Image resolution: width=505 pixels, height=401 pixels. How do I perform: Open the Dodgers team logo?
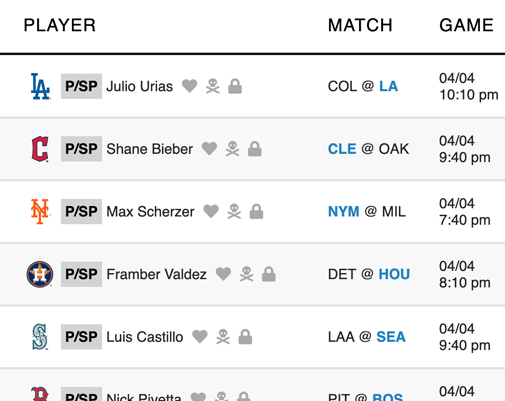click(x=40, y=86)
